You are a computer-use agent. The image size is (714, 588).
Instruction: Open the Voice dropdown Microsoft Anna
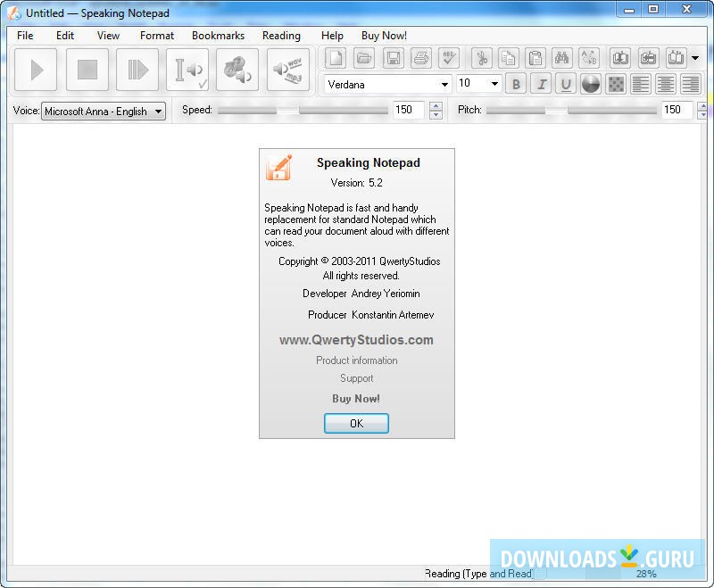(104, 111)
